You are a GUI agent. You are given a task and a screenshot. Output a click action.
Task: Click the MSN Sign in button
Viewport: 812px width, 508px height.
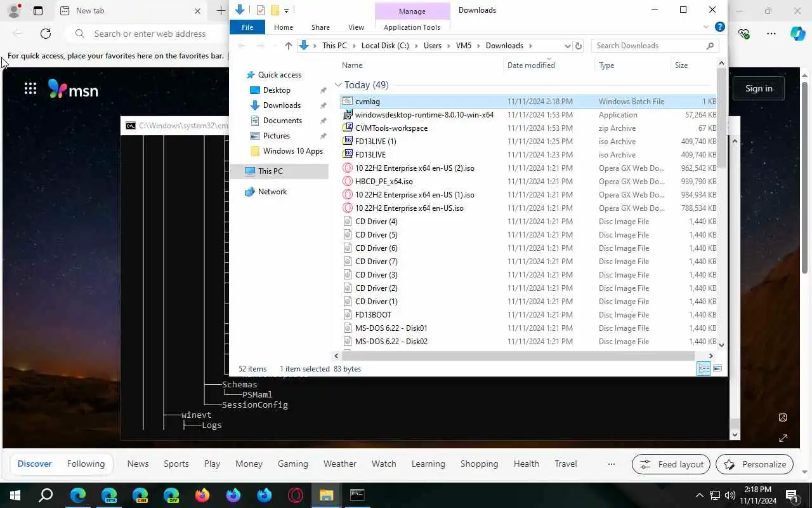coord(759,88)
